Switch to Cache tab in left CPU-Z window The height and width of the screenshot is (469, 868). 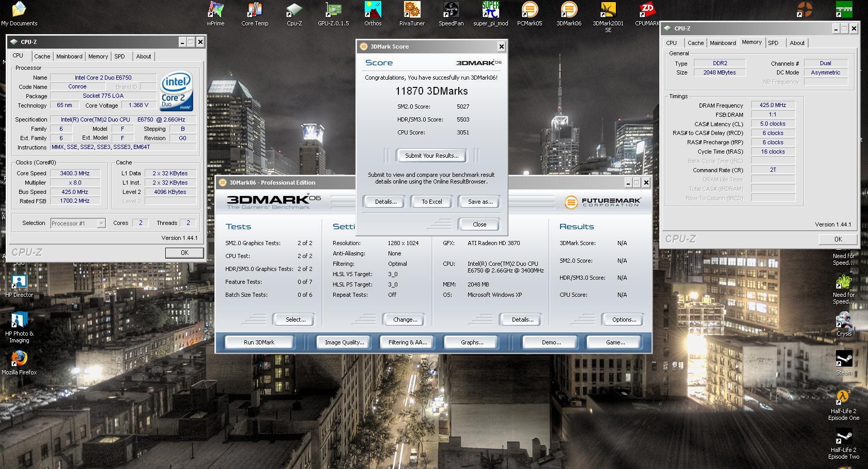[x=42, y=56]
